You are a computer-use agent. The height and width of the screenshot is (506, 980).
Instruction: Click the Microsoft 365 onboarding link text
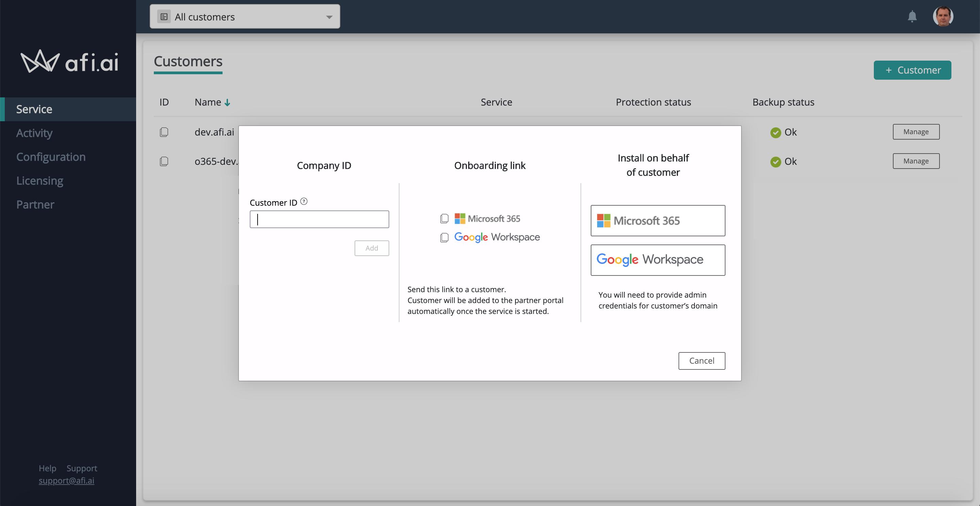(x=487, y=219)
